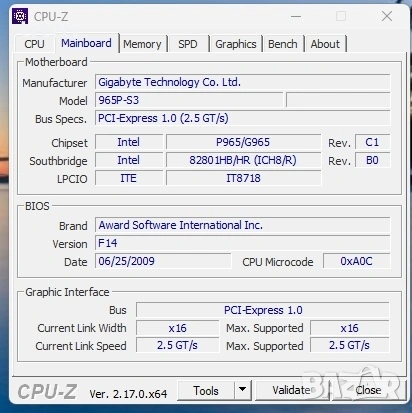Click the CPU-Z app icon in title bar
Viewport: 412px width, 413px height.
click(20, 16)
